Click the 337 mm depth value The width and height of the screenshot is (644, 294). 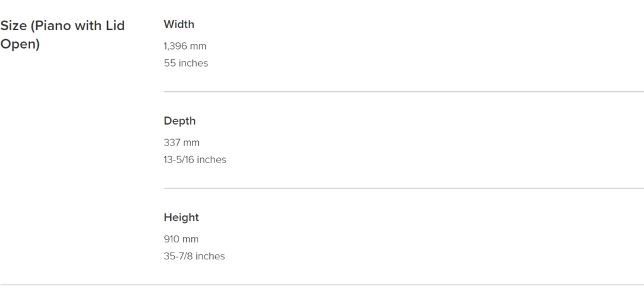[x=182, y=143]
